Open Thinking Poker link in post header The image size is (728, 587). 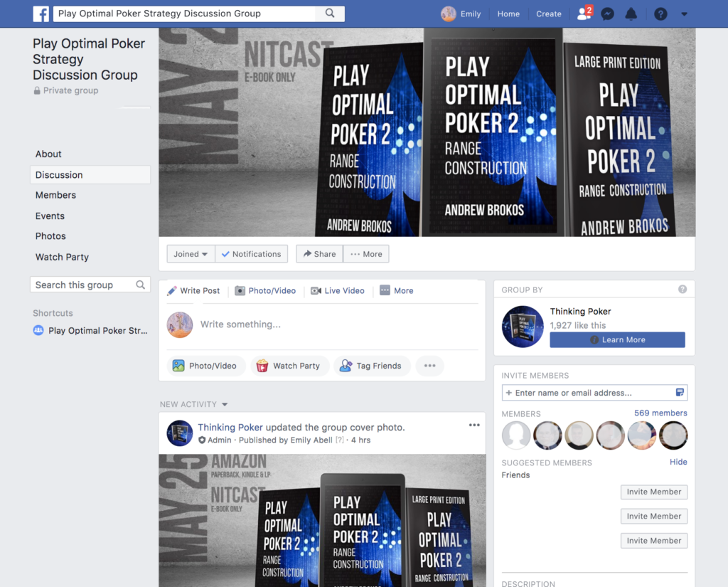pos(230,427)
